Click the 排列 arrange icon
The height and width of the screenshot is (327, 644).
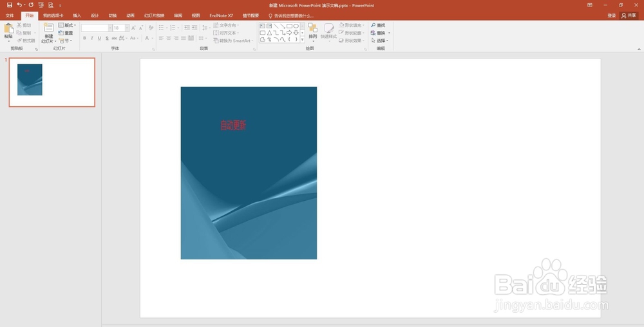[x=312, y=28]
